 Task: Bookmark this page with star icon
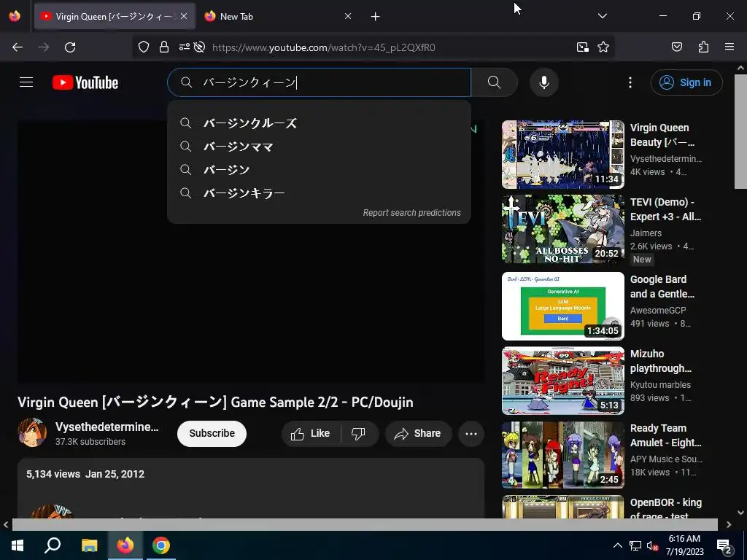[x=603, y=47]
